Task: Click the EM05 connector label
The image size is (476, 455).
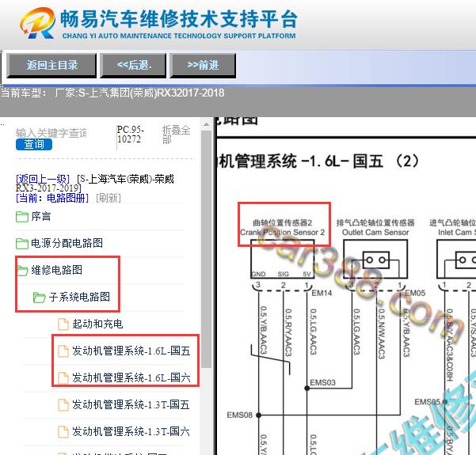Action: (415, 293)
